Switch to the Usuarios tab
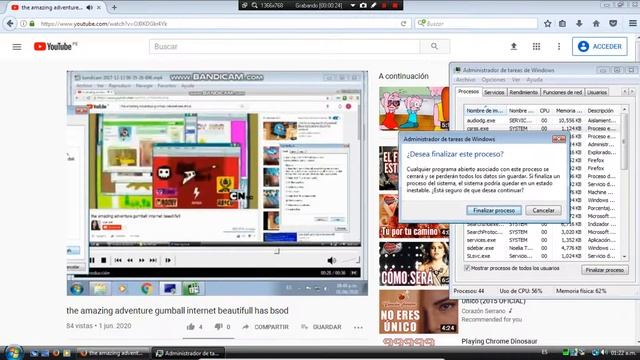 coord(597,93)
